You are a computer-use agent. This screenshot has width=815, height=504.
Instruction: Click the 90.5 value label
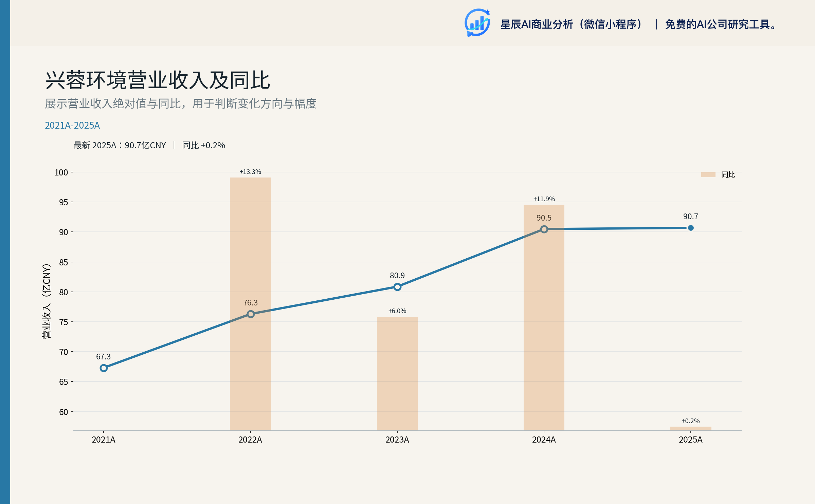(544, 218)
